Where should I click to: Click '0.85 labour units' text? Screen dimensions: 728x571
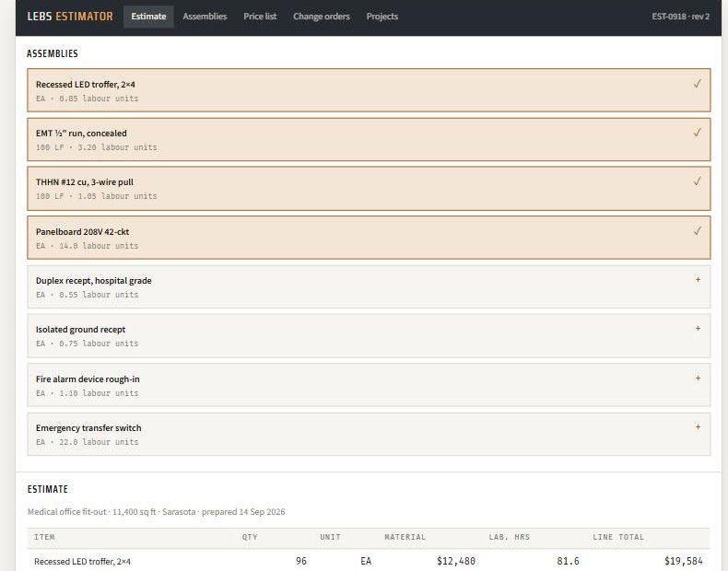tap(99, 99)
